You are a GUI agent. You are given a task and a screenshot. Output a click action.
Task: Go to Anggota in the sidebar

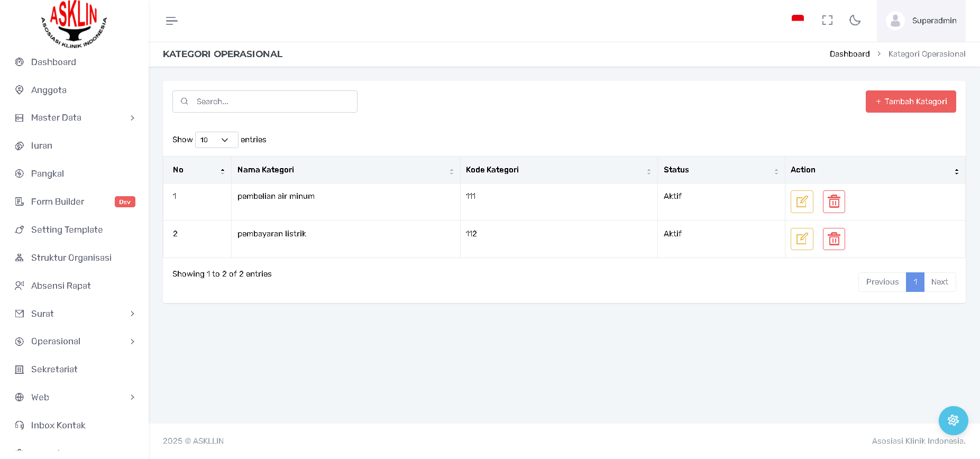coord(49,90)
